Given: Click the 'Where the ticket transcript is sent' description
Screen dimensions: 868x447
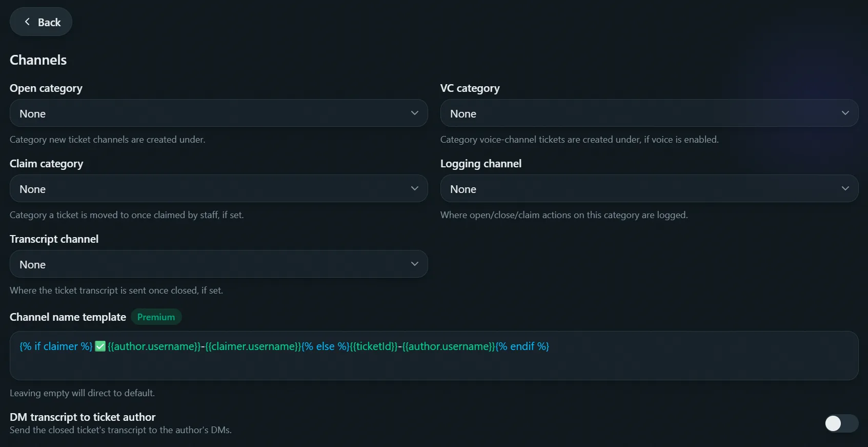Looking at the screenshot, I should (116, 290).
